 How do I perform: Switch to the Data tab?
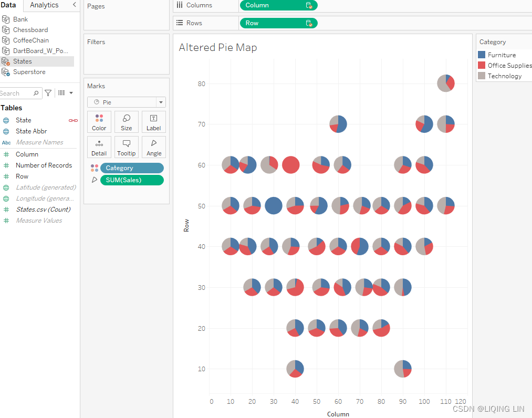(x=8, y=5)
